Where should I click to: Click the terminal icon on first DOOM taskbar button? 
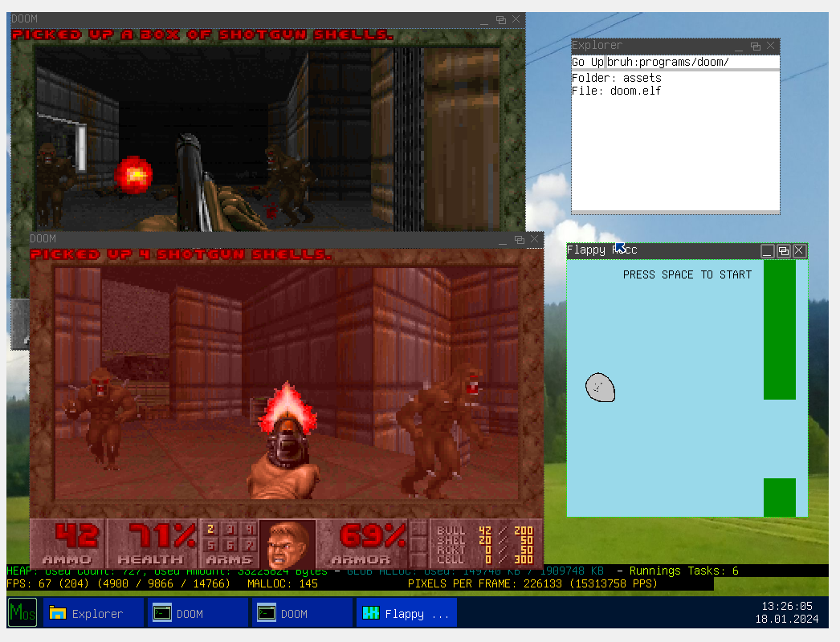point(161,612)
